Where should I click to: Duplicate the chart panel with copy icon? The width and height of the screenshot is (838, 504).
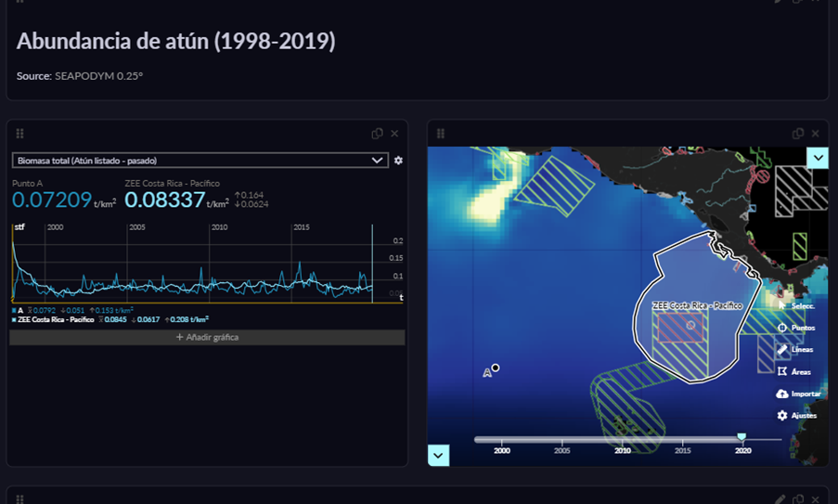[377, 134]
